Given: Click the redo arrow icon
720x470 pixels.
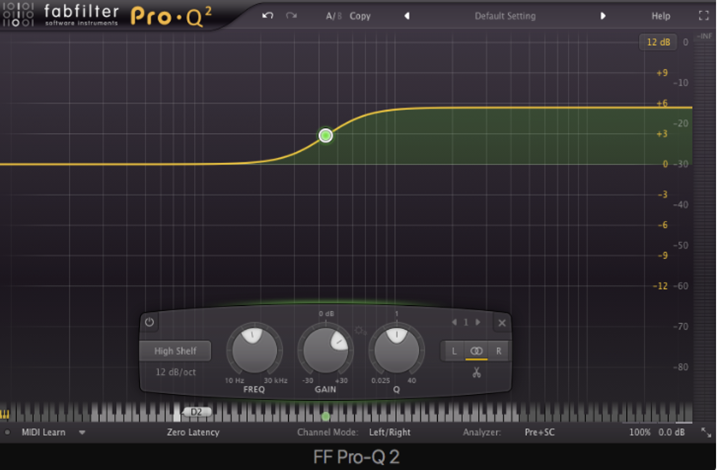Looking at the screenshot, I should (291, 16).
